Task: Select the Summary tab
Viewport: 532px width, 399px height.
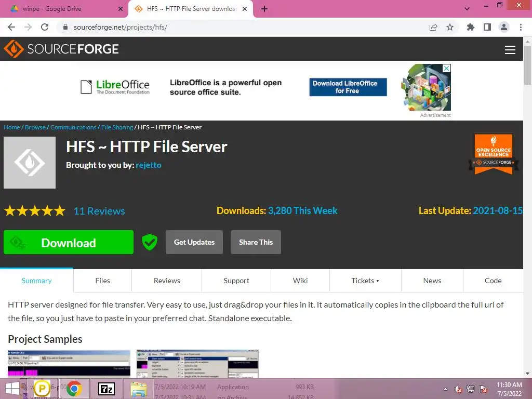Action: click(x=37, y=281)
